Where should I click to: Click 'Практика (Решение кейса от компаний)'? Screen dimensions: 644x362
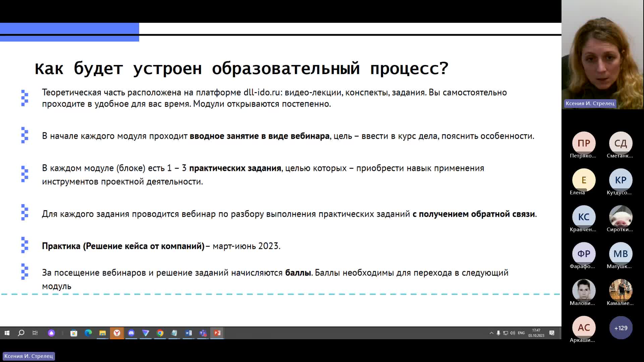123,246
